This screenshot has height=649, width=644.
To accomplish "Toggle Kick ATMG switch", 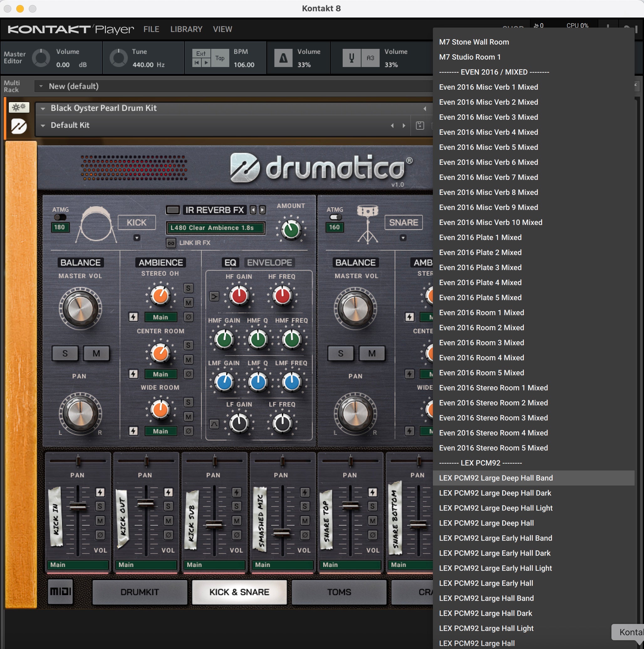I will 60,217.
